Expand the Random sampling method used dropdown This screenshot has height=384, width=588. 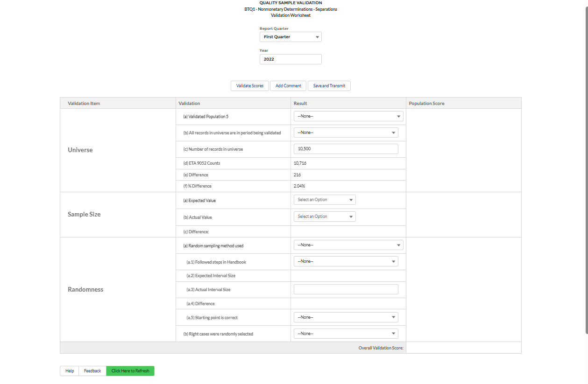348,245
